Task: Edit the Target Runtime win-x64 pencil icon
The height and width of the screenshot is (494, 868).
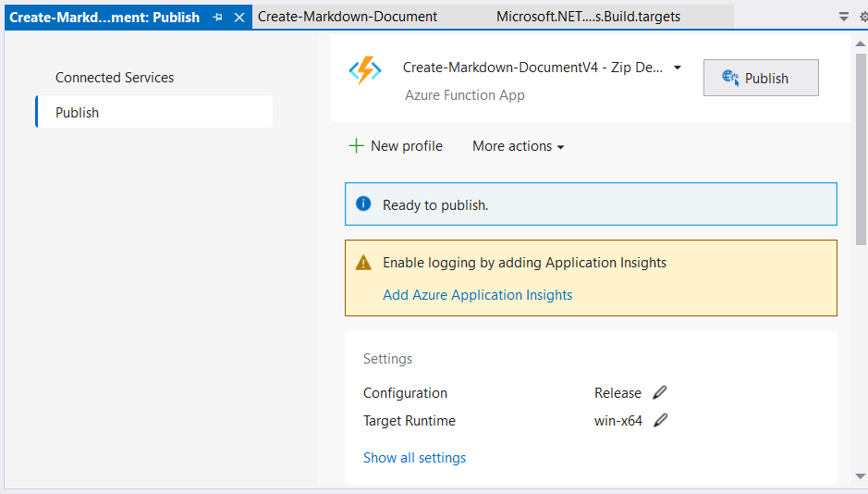Action: [660, 420]
